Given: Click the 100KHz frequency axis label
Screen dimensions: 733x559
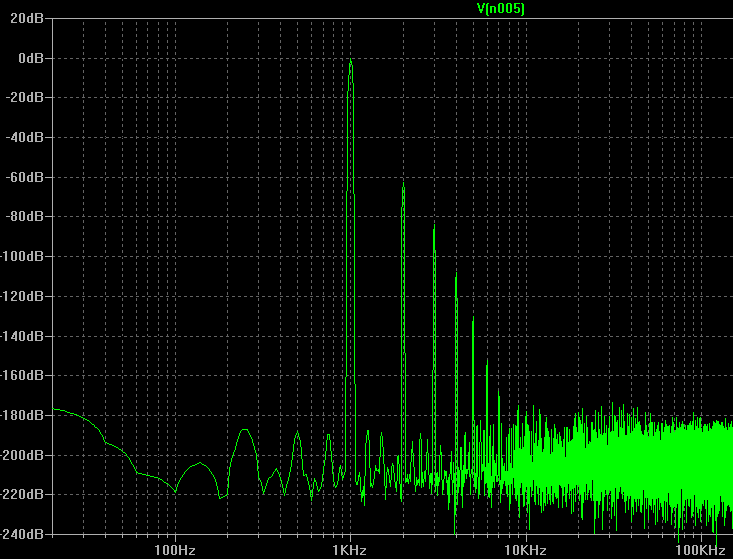Looking at the screenshot, I should [702, 550].
